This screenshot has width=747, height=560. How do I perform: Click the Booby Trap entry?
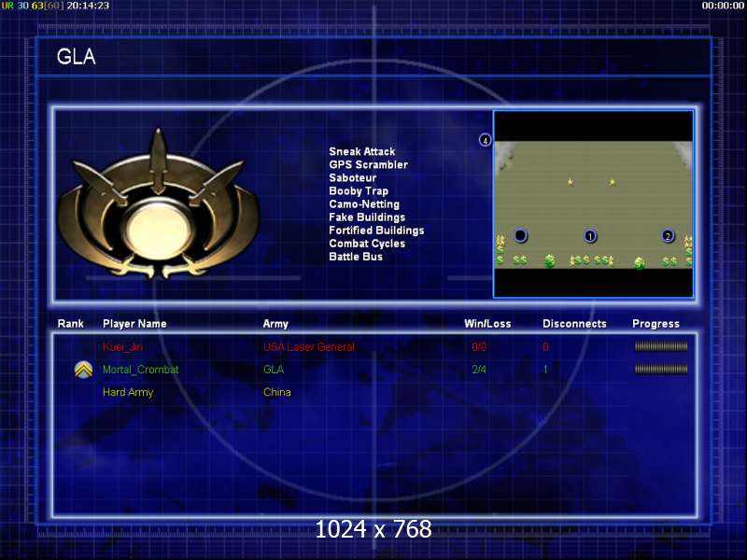tap(359, 191)
